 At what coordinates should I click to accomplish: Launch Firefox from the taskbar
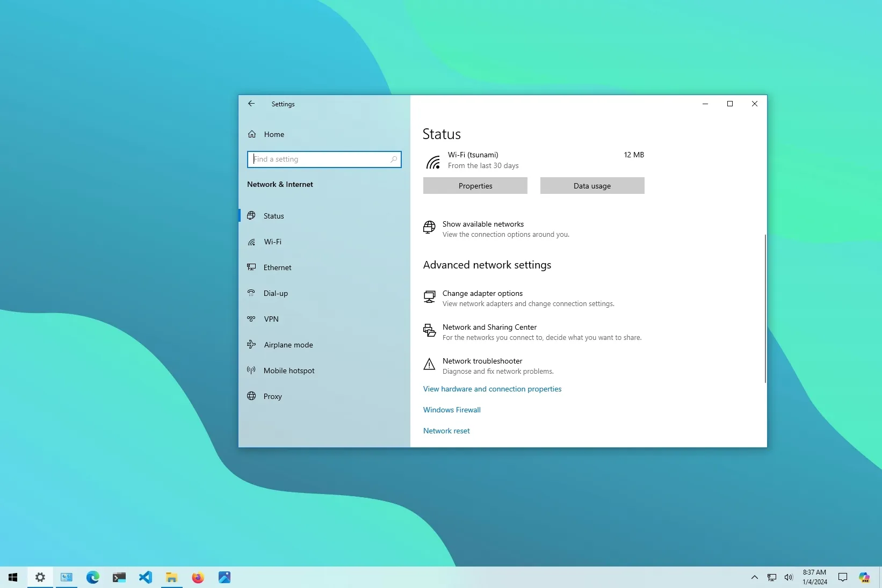coord(198,577)
